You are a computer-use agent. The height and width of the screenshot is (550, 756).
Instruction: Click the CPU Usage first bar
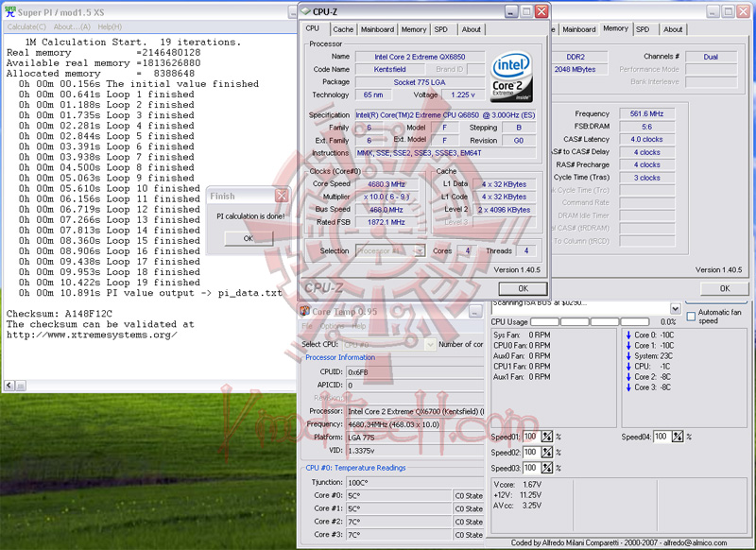(x=544, y=321)
